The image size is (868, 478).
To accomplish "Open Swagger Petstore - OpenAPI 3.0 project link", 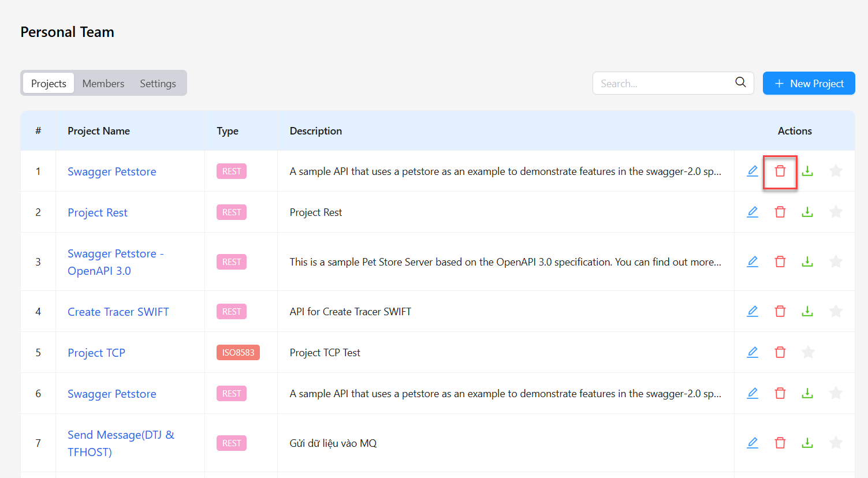I will pos(116,262).
